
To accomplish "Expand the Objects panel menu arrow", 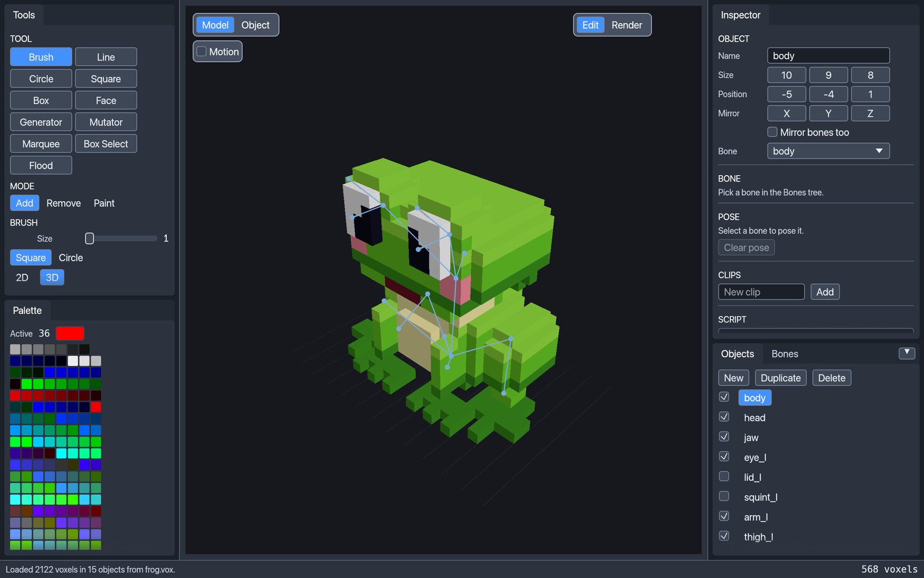I will pos(907,353).
